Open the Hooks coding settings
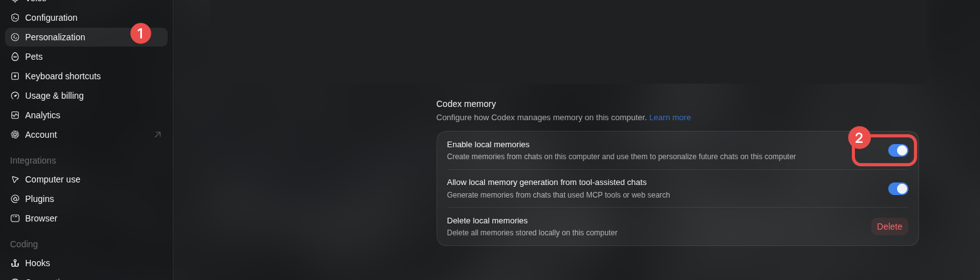The image size is (980, 280). [86, 263]
